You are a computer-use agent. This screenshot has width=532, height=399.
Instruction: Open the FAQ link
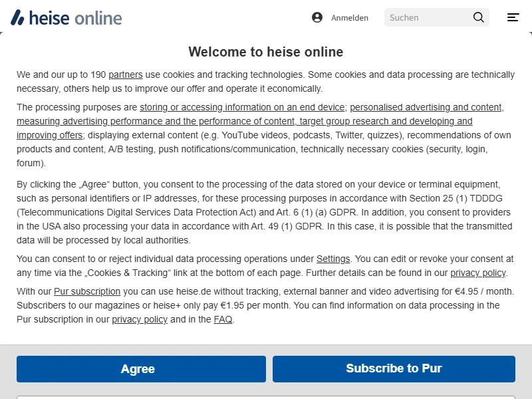[223, 319]
